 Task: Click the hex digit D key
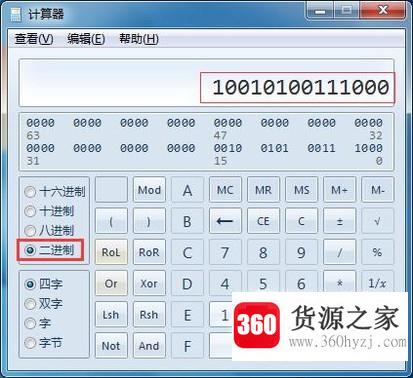187,283
